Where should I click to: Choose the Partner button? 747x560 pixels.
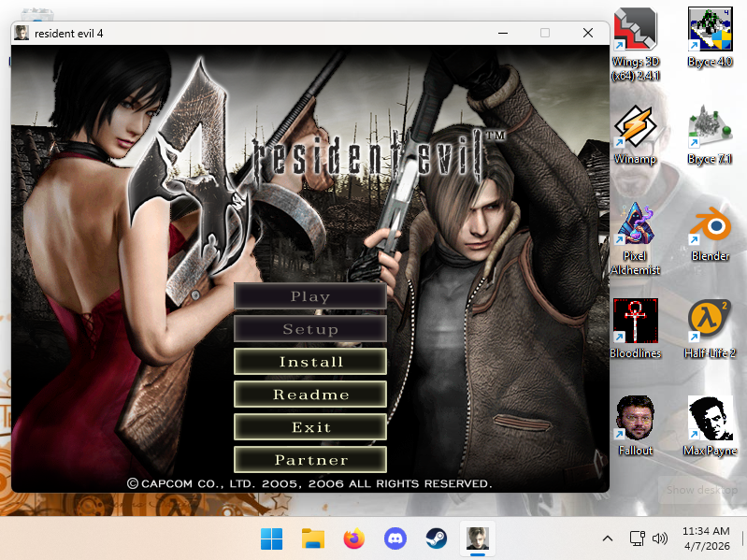point(310,460)
